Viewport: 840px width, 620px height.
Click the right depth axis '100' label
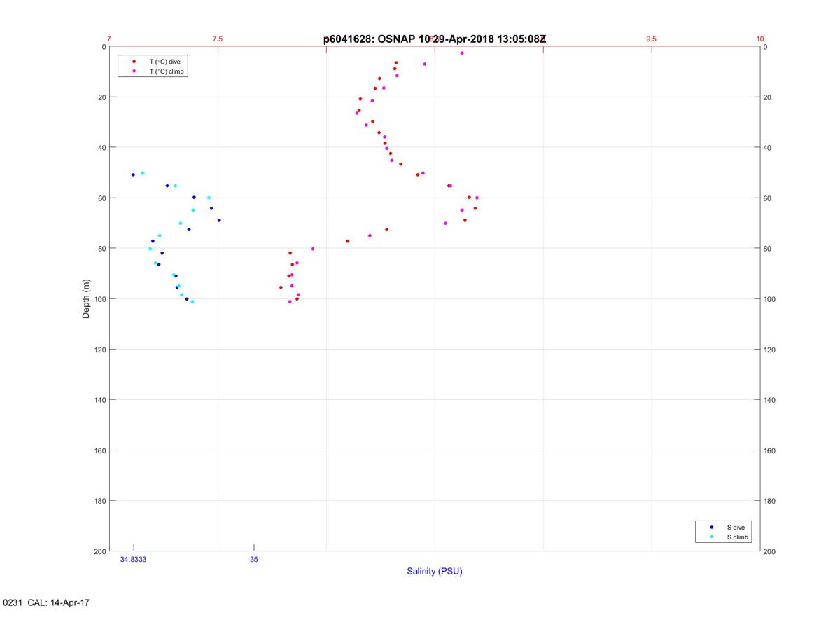769,299
